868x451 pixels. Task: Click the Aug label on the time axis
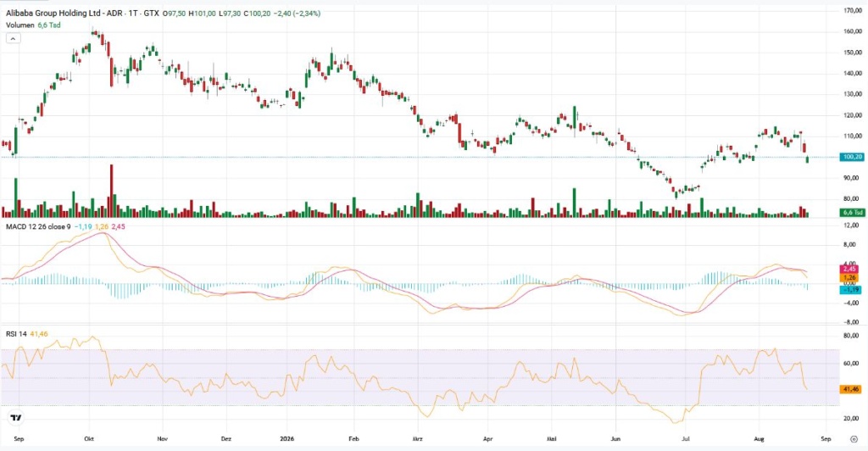click(759, 439)
